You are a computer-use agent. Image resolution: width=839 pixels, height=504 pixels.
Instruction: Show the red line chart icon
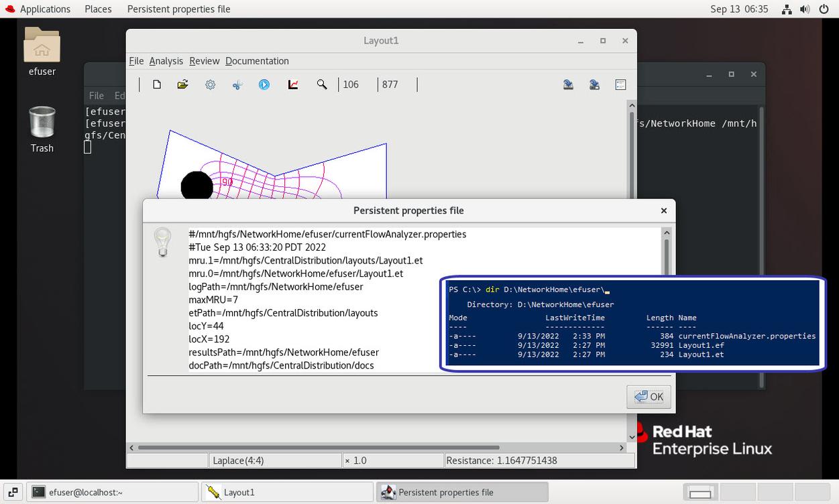coord(293,84)
